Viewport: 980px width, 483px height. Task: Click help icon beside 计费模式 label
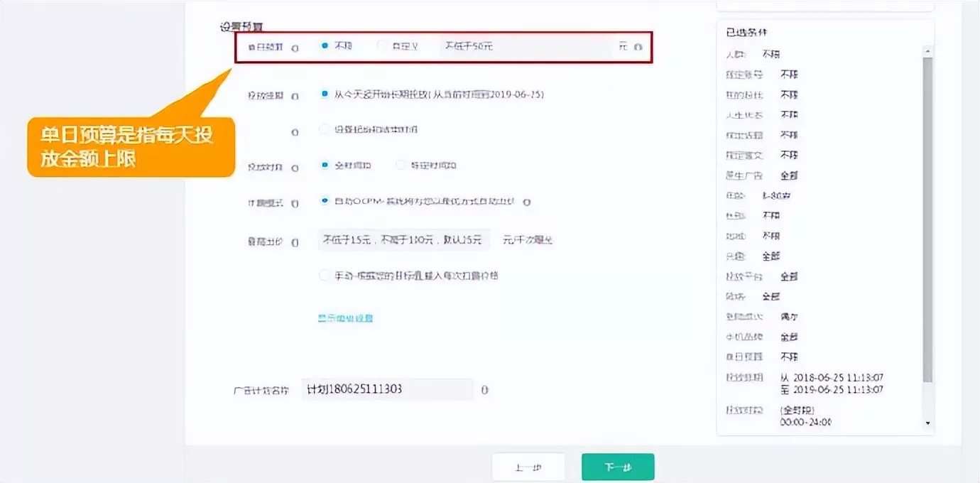point(295,203)
